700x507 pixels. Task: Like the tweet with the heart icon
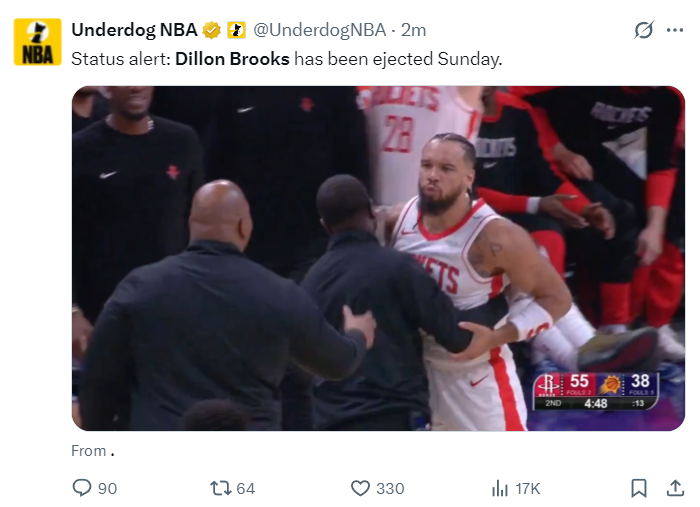(361, 488)
